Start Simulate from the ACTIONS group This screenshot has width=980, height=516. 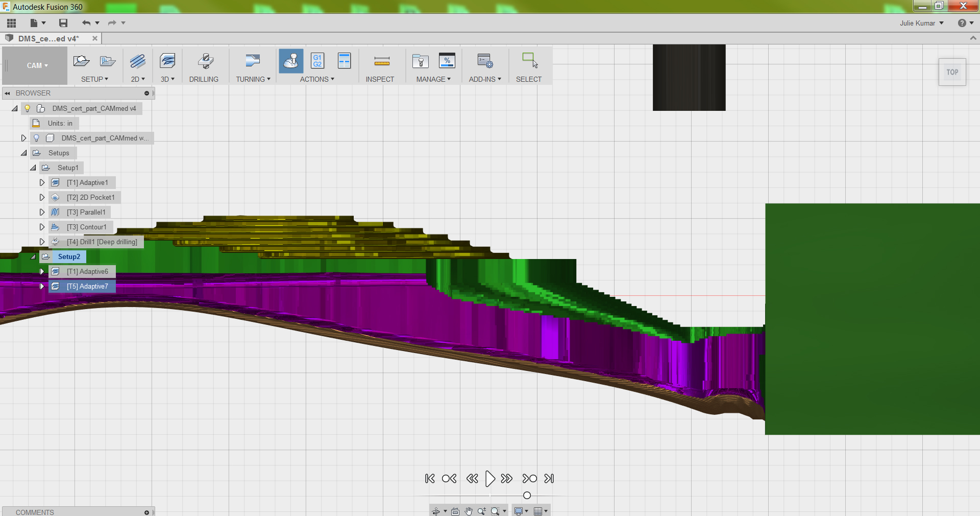[291, 61]
